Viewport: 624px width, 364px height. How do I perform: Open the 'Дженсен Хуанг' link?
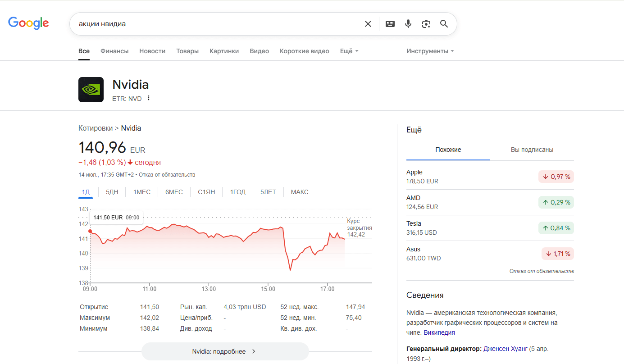pos(506,349)
